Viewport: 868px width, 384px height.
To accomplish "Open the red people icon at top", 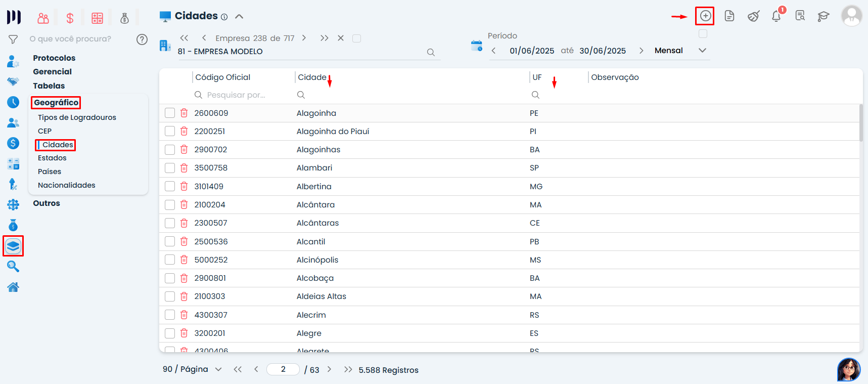I will click(x=43, y=19).
